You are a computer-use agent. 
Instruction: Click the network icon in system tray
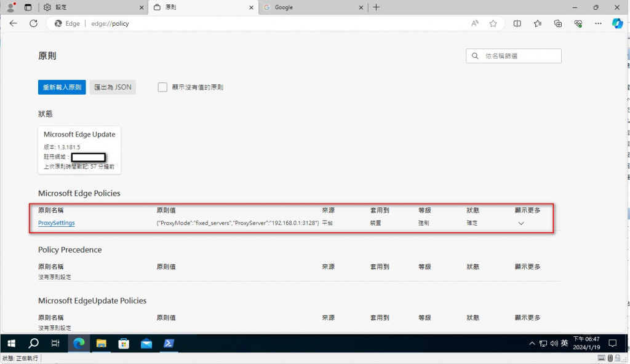coord(543,344)
